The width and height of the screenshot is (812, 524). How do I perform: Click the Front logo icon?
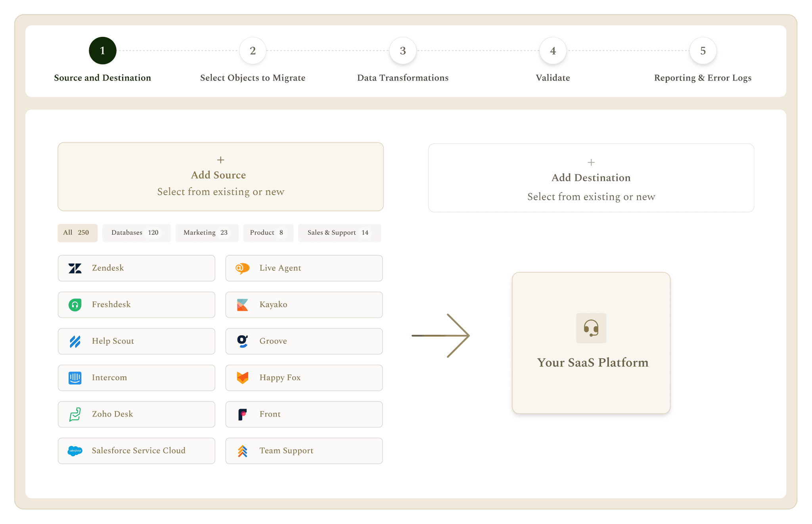coord(242,414)
